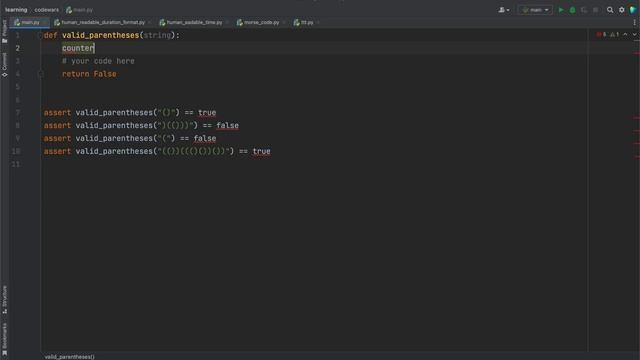Click the valid_parentheses() breadcrumb at bottom
Viewport: 640px width, 360px height.
[69, 357]
